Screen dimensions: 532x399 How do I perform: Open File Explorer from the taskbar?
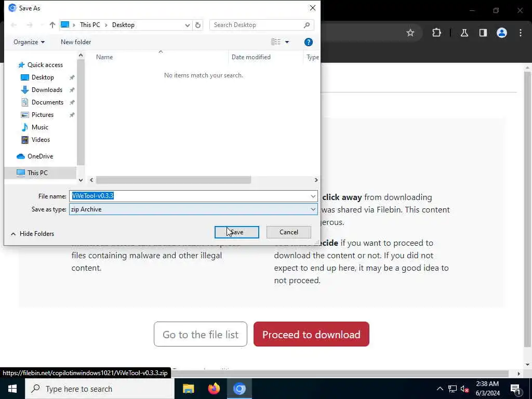188,389
